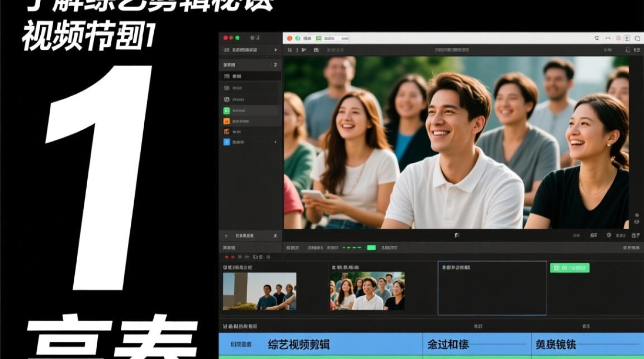This screenshot has height=359, width=644.
Task: Click the green add button beside the empty clip
Action: 570,268
